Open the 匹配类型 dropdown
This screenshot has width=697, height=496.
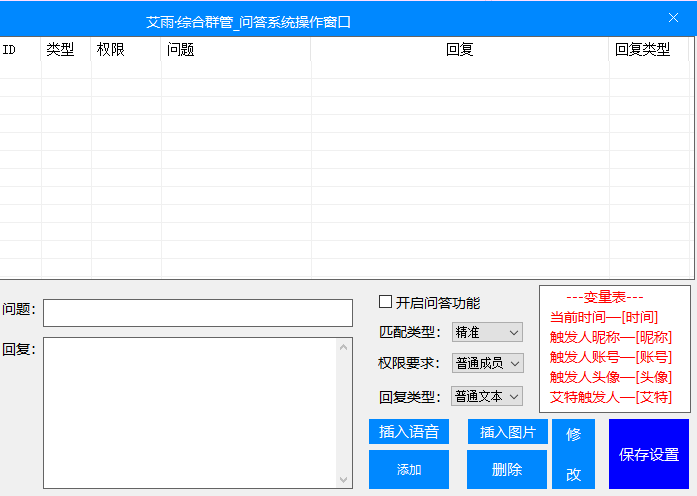click(x=487, y=332)
